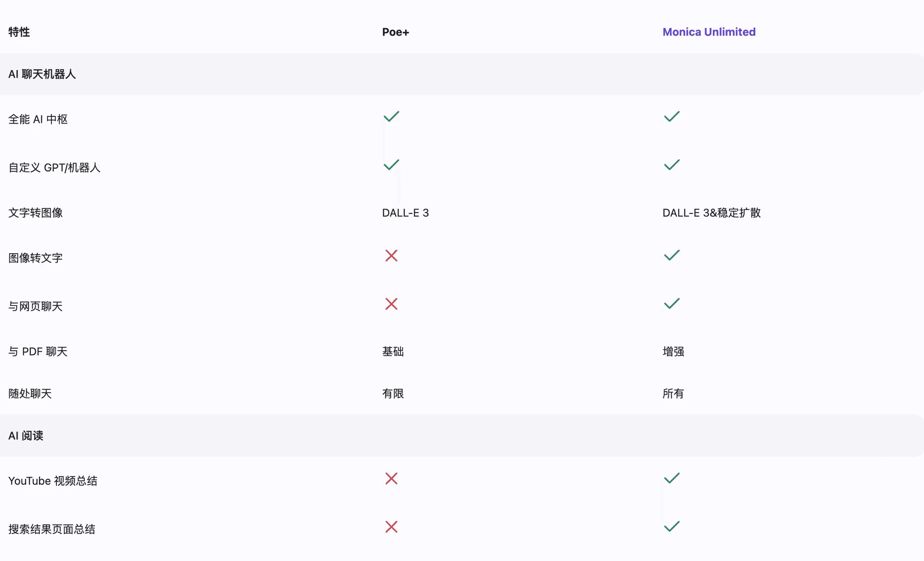
Task: Click the 有限 value for 随处聊天
Action: point(393,394)
